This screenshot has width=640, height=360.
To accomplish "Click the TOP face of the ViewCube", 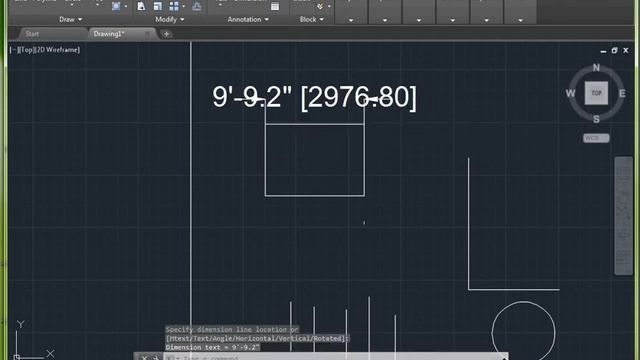I will point(596,93).
